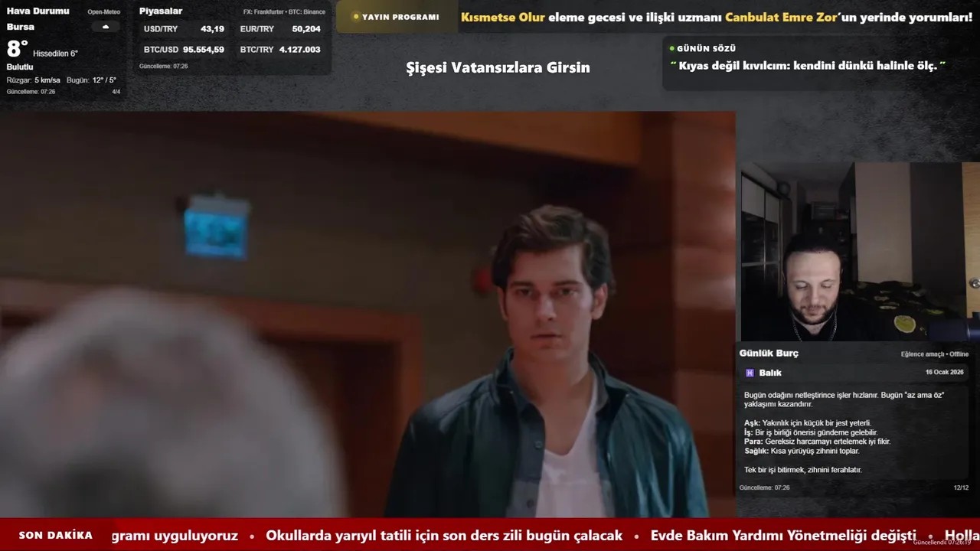The width and height of the screenshot is (980, 551).
Task: Select the Yayın Programı label
Action: pyautogui.click(x=400, y=17)
